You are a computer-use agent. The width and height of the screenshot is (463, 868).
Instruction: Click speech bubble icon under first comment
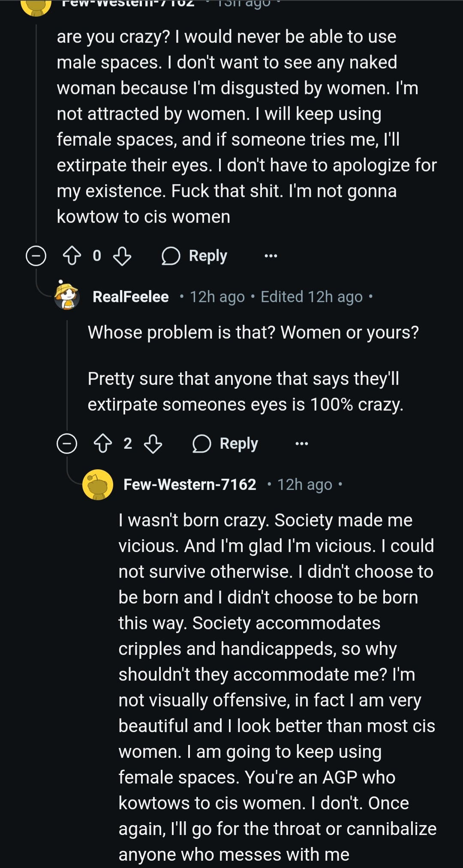click(171, 256)
